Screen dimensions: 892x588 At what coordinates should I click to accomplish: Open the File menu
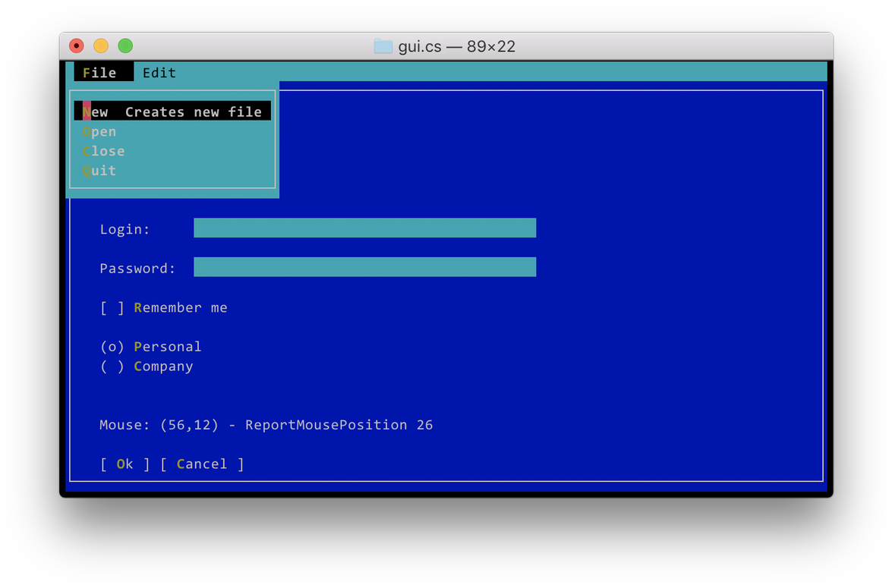[100, 73]
